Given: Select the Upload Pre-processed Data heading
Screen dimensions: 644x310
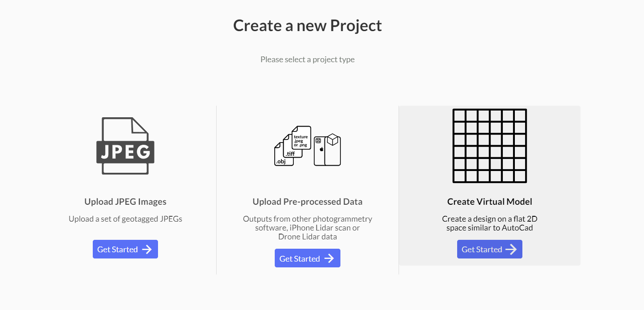Looking at the screenshot, I should (x=308, y=202).
